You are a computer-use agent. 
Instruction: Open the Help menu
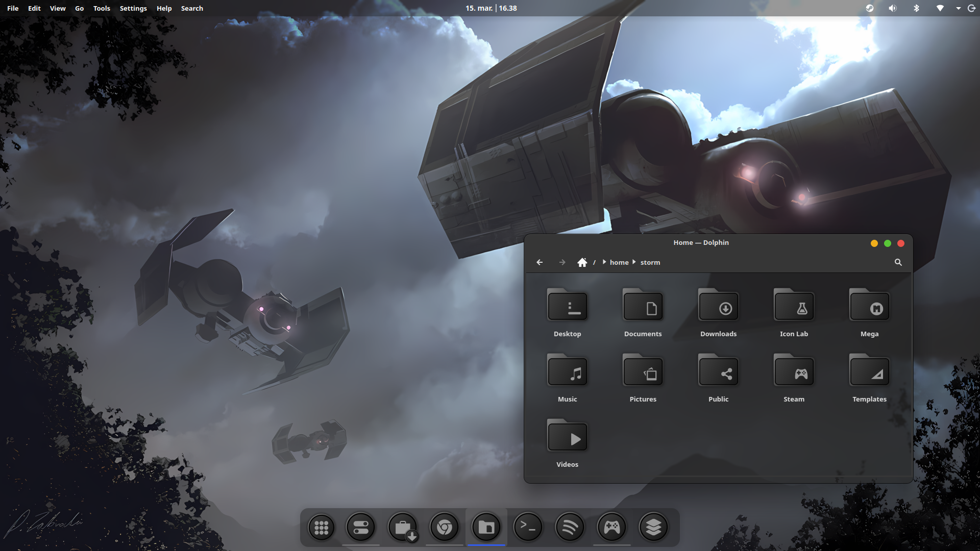[x=164, y=8]
